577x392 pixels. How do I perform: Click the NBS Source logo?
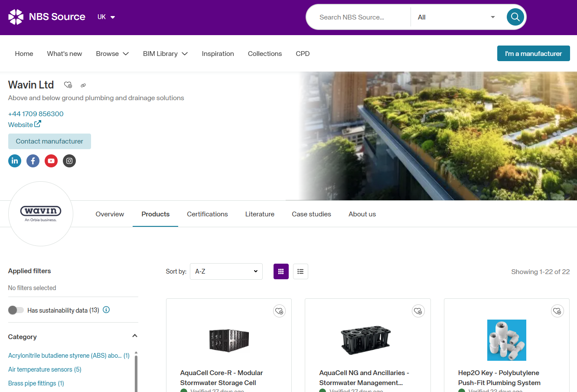tap(47, 17)
